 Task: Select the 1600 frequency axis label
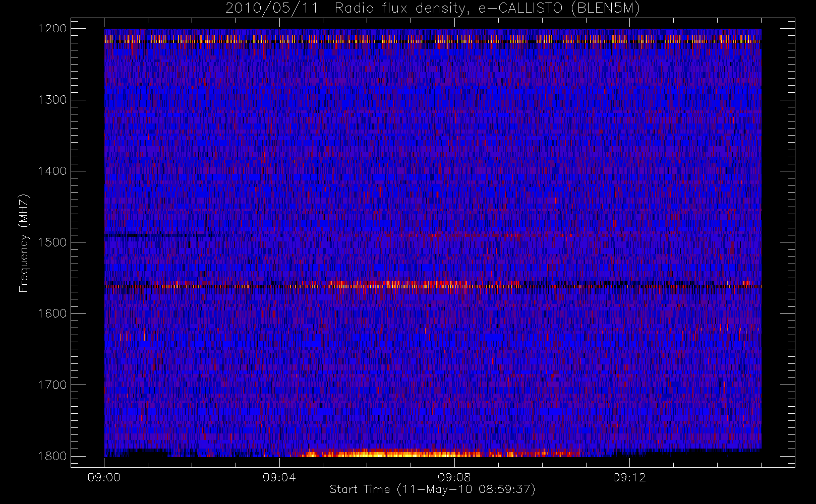52,313
